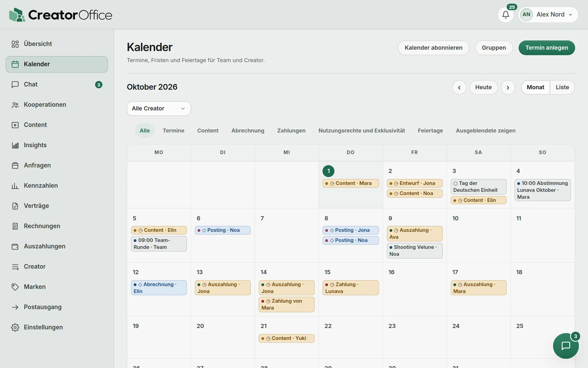The height and width of the screenshot is (368, 588).
Task: Select Nutzungsrechte und Exklusivität tab
Action: click(x=362, y=130)
